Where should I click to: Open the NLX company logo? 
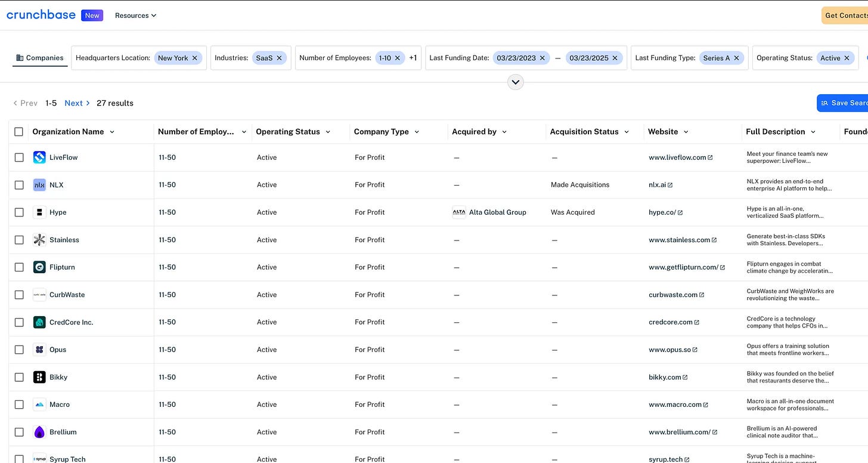pos(39,185)
